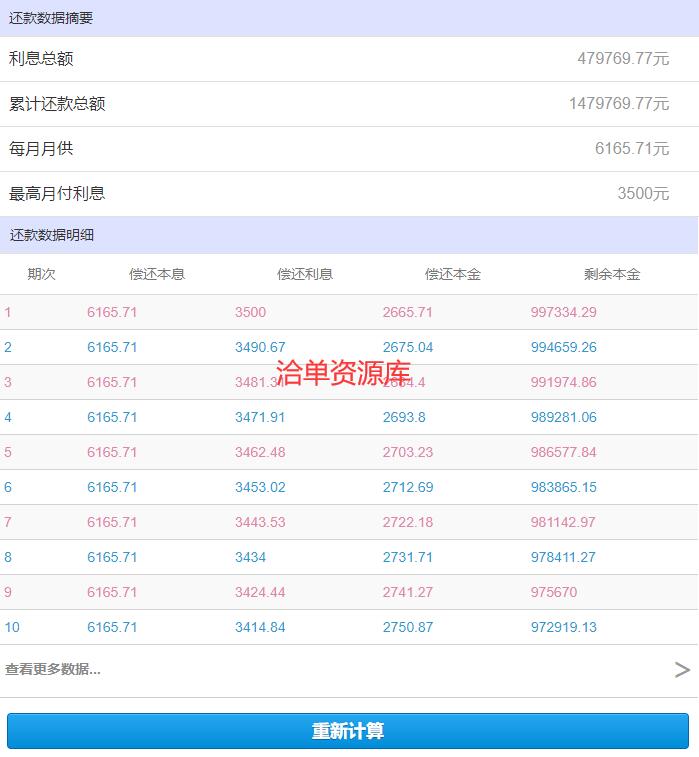Select principal 2722.18 in period 7
Viewport: 699px width, 757px height.
407,522
